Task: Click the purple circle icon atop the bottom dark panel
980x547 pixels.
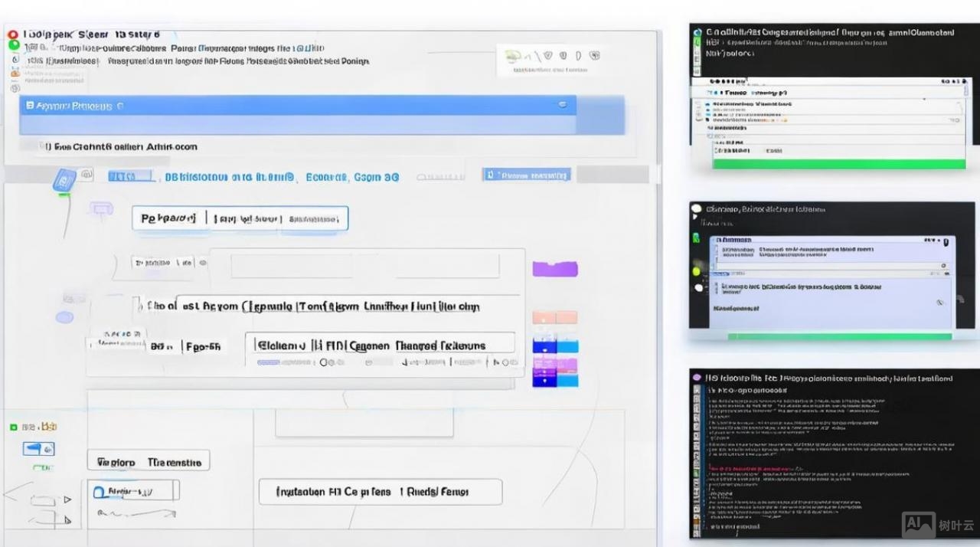Action: click(x=697, y=378)
